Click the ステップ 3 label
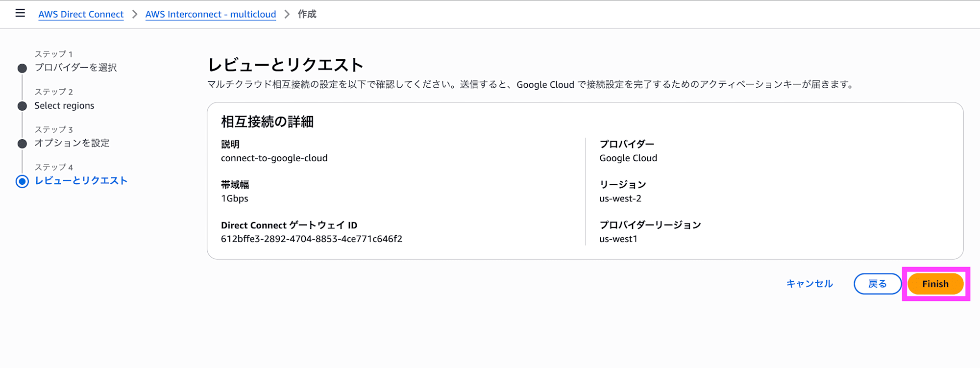Image resolution: width=980 pixels, height=368 pixels. point(54,130)
